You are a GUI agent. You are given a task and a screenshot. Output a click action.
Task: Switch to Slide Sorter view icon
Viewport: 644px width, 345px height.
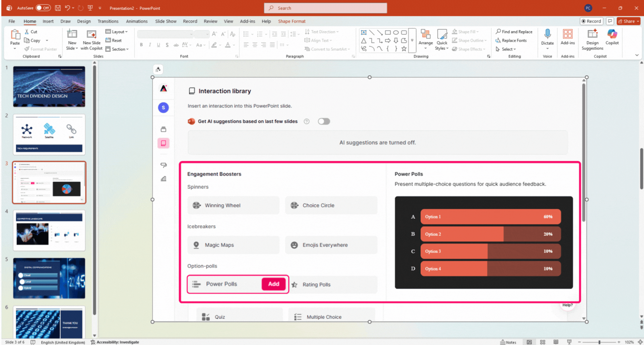542,342
